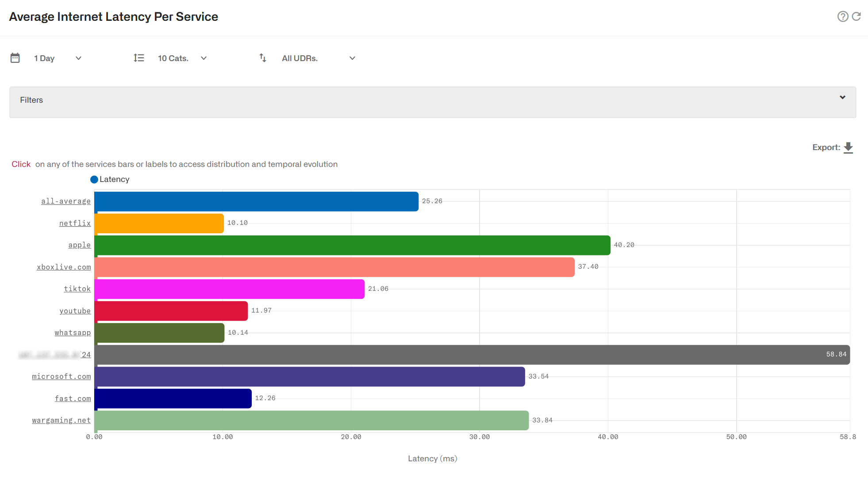Click the 25.26 value label
The width and height of the screenshot is (868, 479).
(x=432, y=201)
